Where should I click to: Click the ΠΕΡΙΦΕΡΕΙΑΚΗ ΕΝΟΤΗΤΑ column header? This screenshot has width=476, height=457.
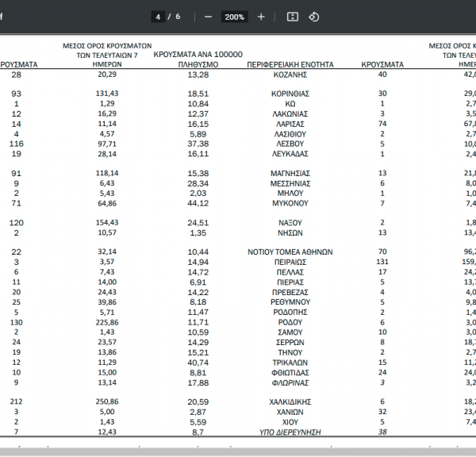[290, 65]
